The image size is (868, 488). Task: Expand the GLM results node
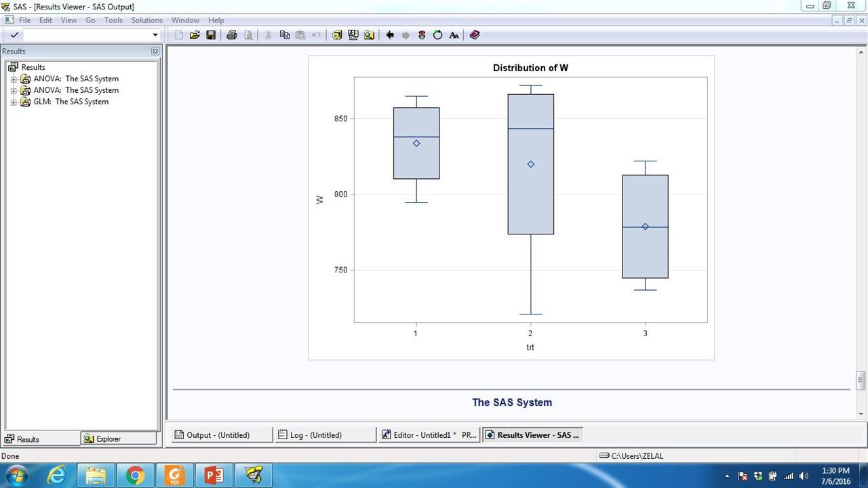pos(14,102)
